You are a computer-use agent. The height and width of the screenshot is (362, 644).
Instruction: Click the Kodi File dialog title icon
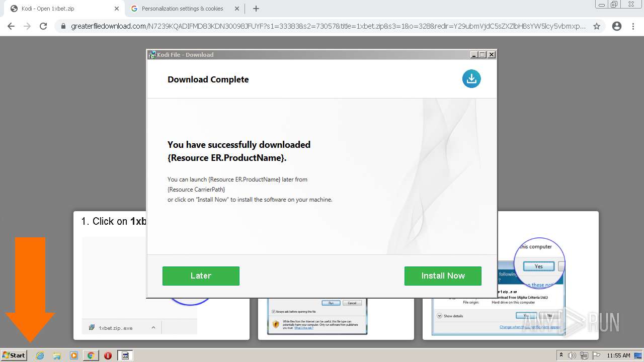152,55
